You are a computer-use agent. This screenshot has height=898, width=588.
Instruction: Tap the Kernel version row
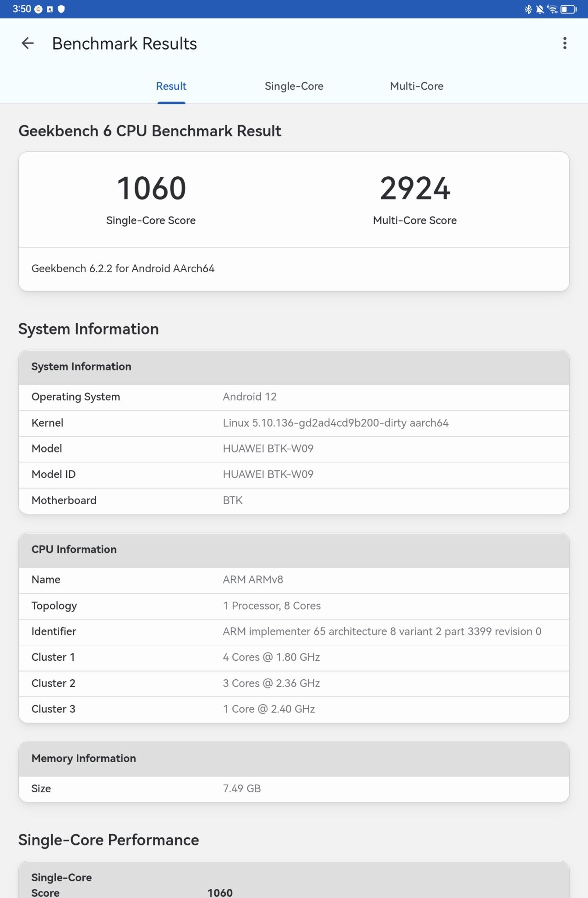click(x=294, y=423)
